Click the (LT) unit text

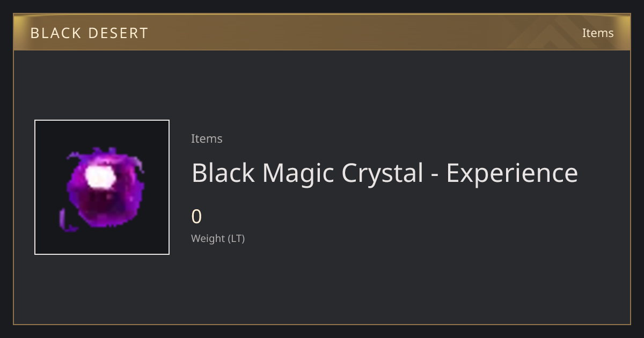point(237,239)
